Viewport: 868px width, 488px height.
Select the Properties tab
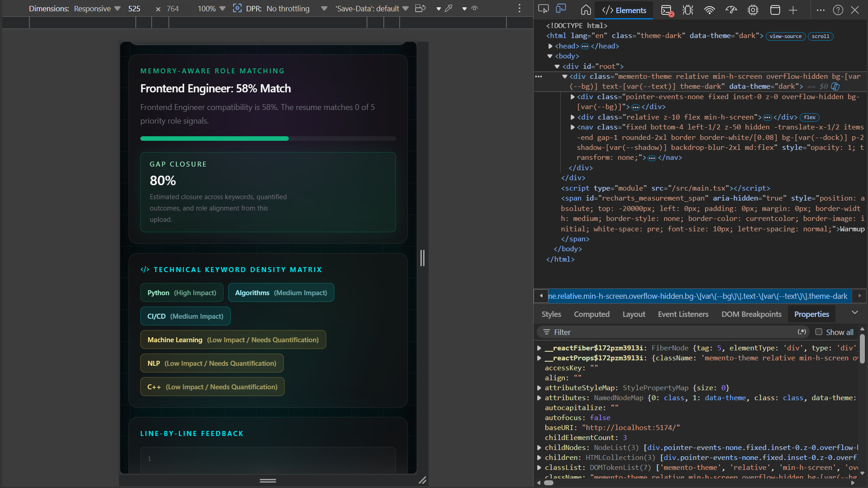click(811, 314)
